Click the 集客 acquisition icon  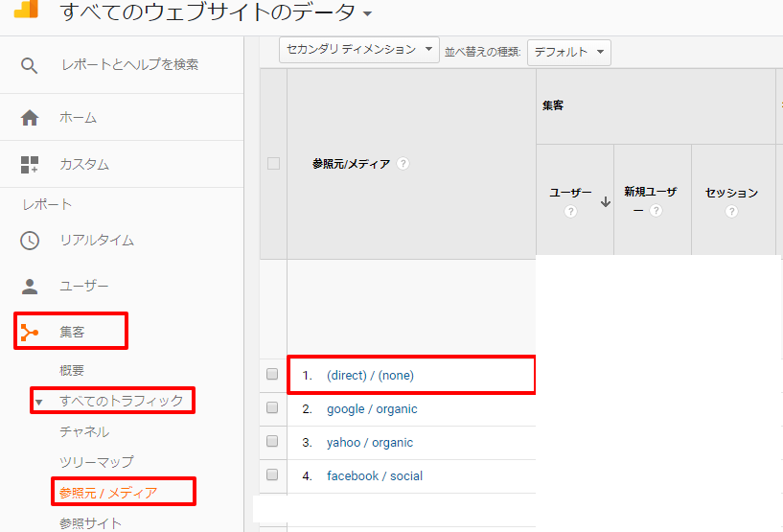click(30, 333)
